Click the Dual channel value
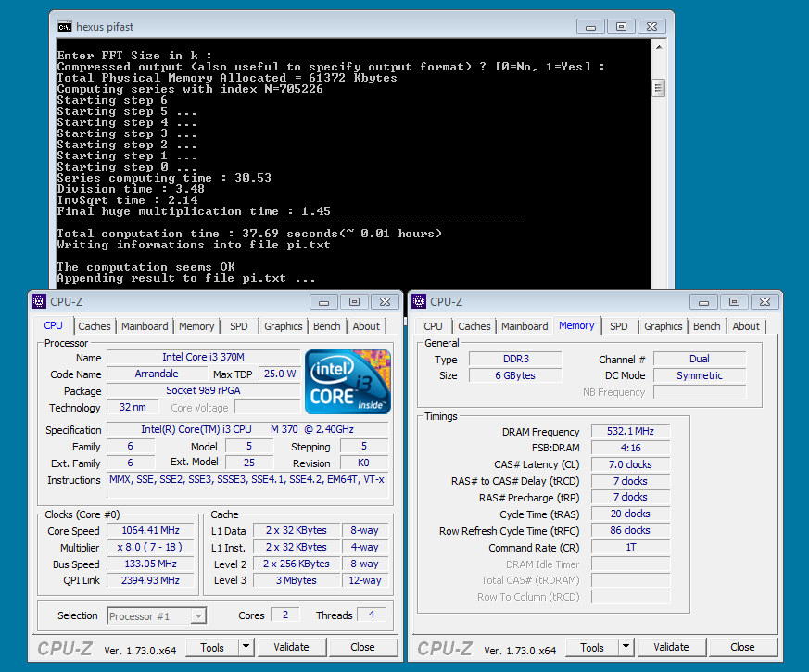This screenshot has width=809, height=672. (700, 359)
